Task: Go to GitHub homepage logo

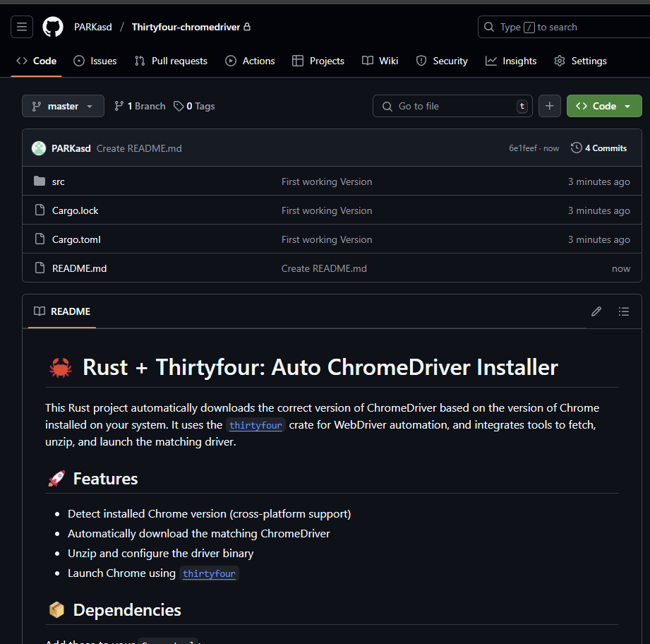Action: (x=53, y=27)
